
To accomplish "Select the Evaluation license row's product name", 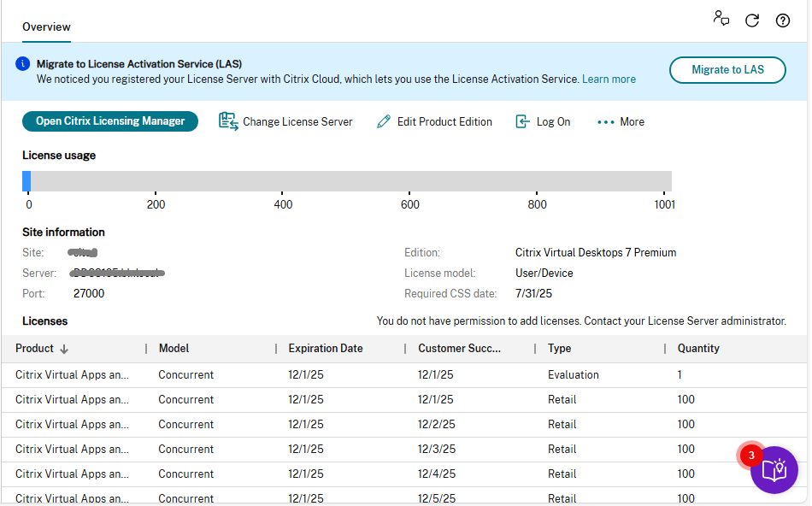I will pyautogui.click(x=72, y=375).
